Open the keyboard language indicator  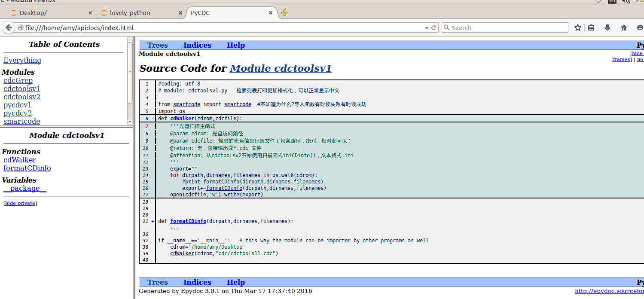[612, 1]
